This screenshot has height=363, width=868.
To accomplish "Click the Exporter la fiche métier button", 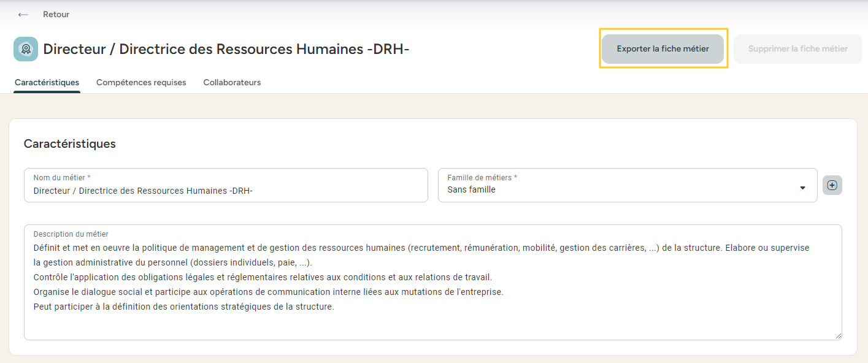I will click(x=663, y=49).
